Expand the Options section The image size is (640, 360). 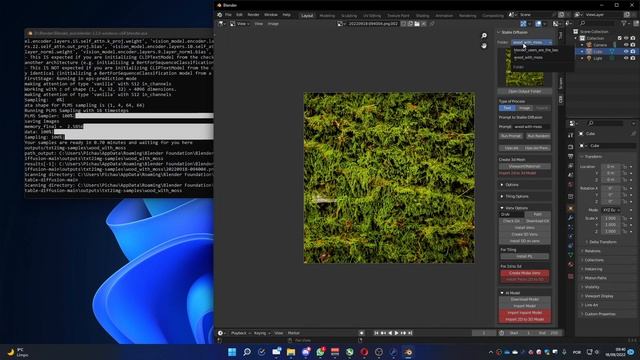tap(512, 185)
